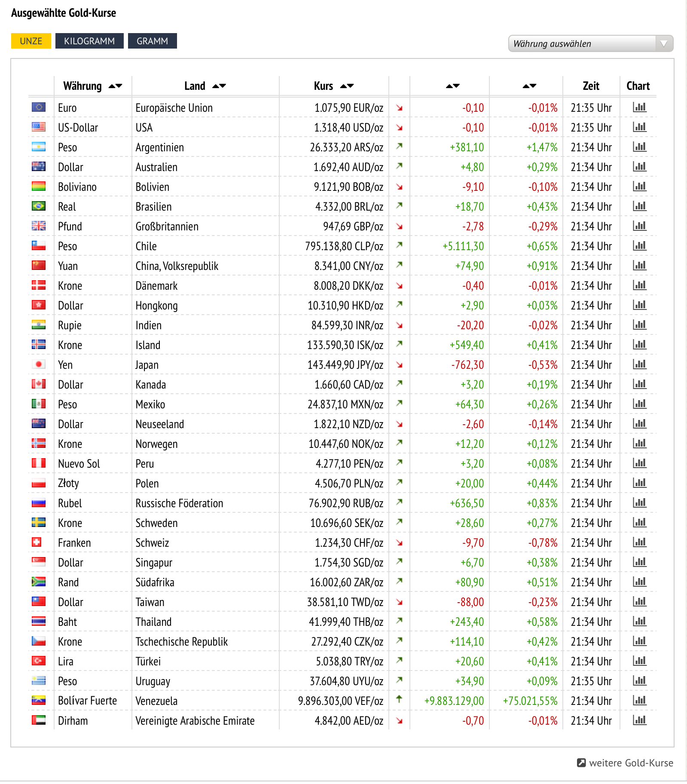This screenshot has height=784, width=687.
Task: Open the weitere Gold-Kurse link
Action: [631, 763]
